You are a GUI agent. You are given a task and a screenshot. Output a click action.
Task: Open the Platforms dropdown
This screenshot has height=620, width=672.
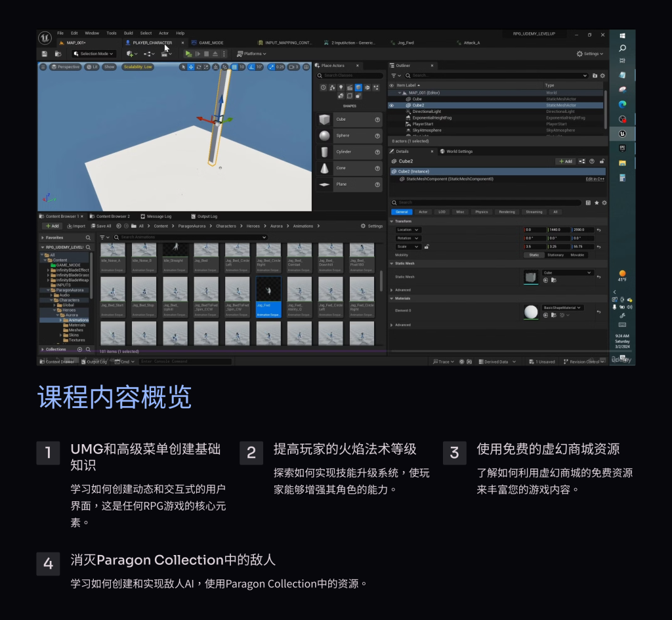[251, 54]
